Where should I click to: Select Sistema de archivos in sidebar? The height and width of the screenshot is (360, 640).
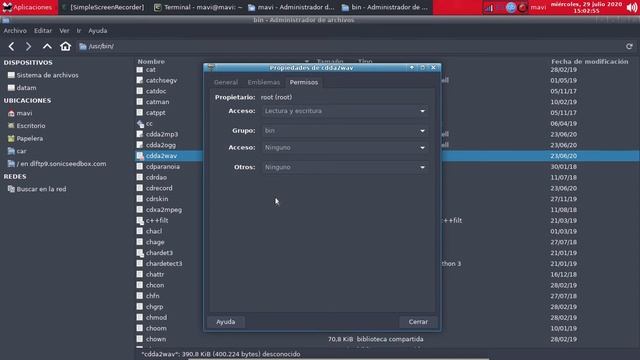43,75
